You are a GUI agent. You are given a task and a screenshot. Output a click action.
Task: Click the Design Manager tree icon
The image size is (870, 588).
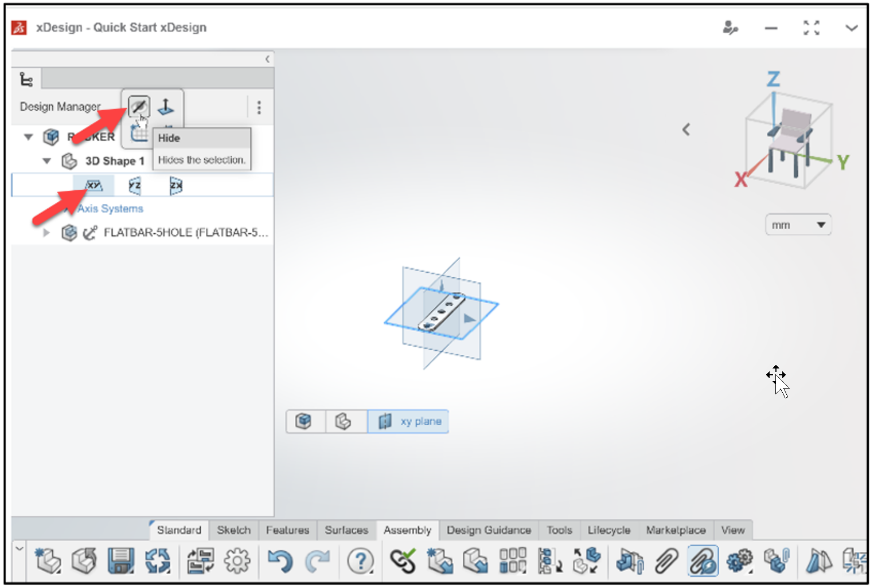(x=25, y=79)
